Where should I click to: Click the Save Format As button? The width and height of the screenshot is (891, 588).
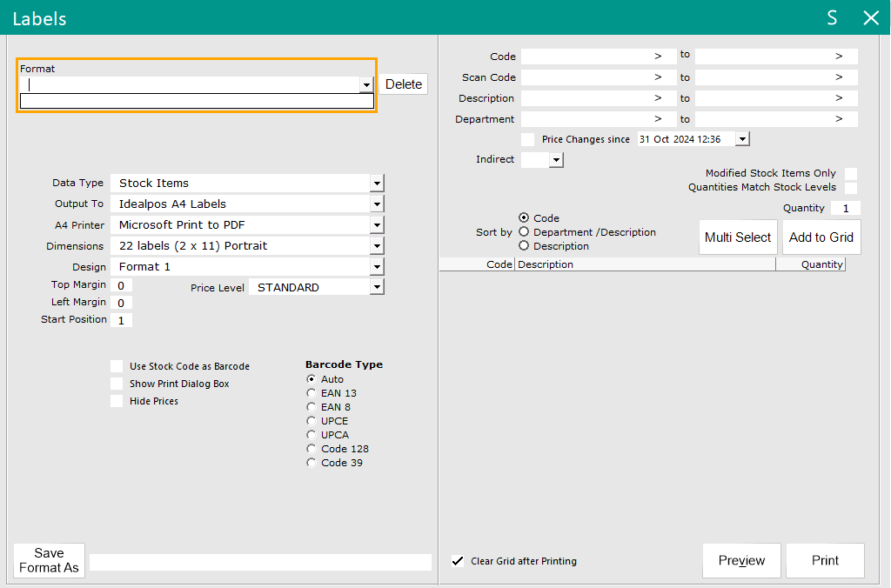50,560
